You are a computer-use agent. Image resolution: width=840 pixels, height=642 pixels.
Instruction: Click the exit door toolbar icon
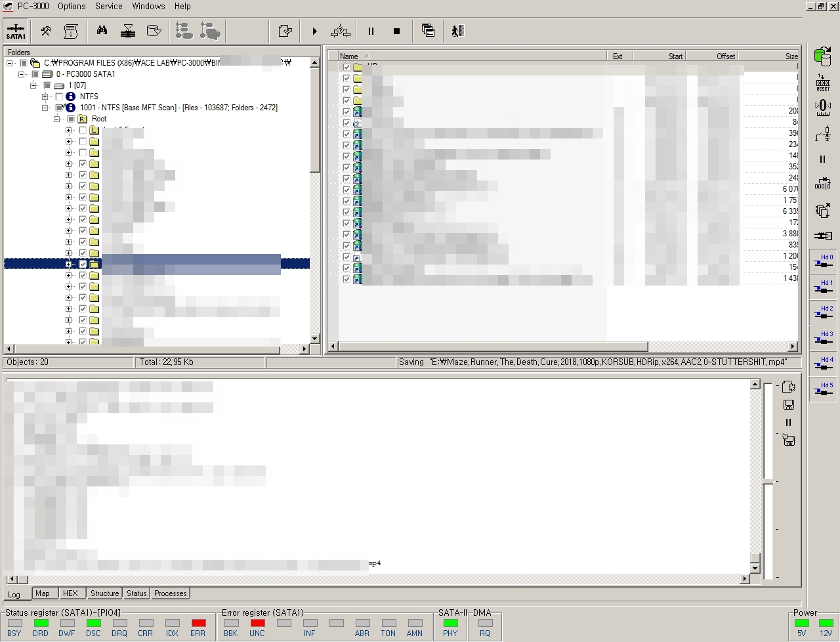[x=457, y=31]
